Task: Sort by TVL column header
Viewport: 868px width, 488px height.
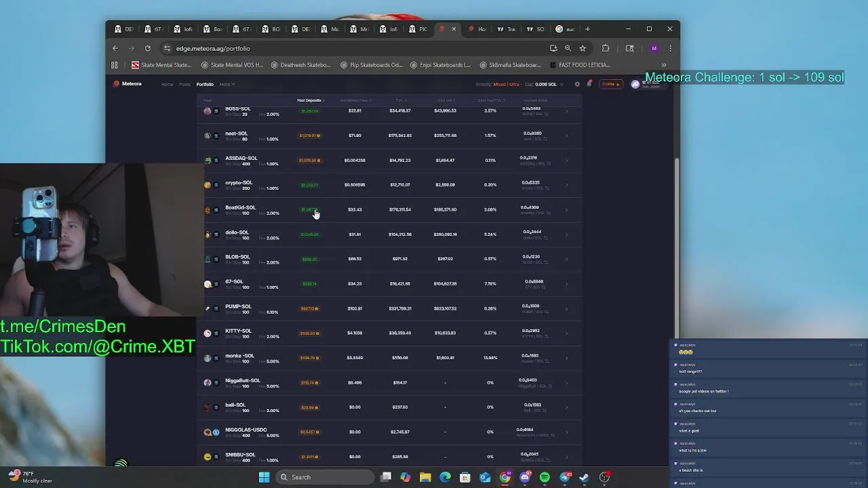Action: [x=400, y=100]
